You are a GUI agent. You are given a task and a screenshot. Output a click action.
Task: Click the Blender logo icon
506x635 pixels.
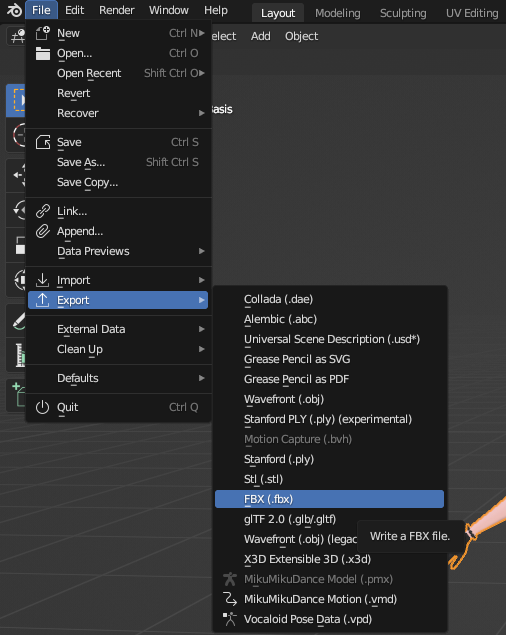[14, 10]
